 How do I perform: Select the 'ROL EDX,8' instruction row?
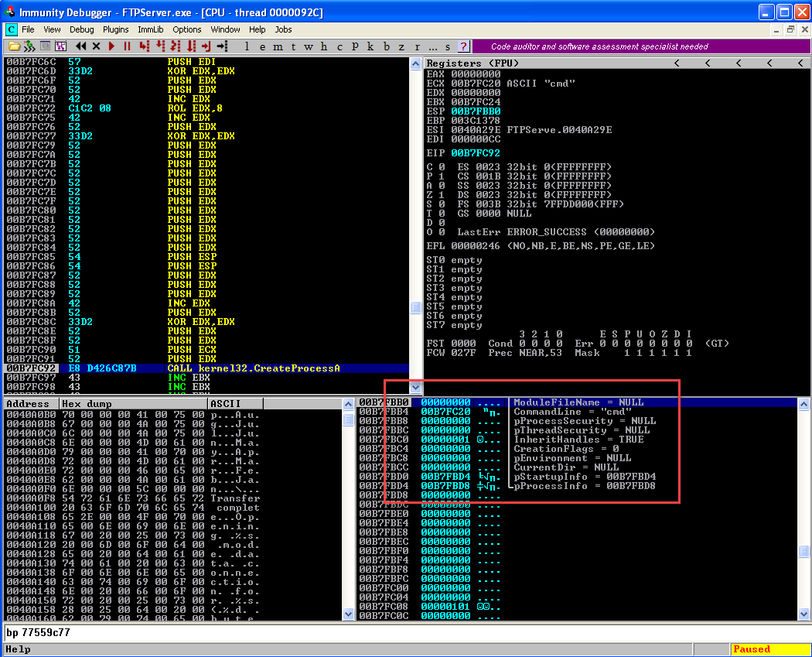(206, 108)
